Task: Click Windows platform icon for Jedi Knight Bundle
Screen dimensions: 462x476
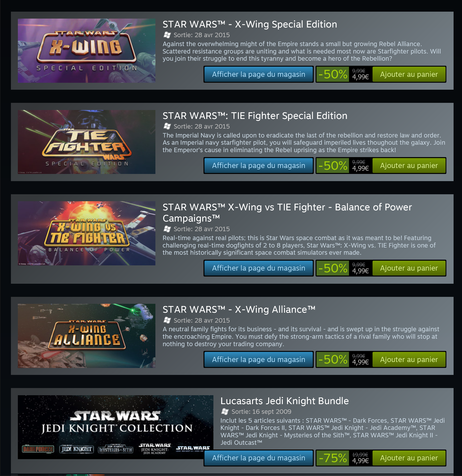Action: [225, 412]
